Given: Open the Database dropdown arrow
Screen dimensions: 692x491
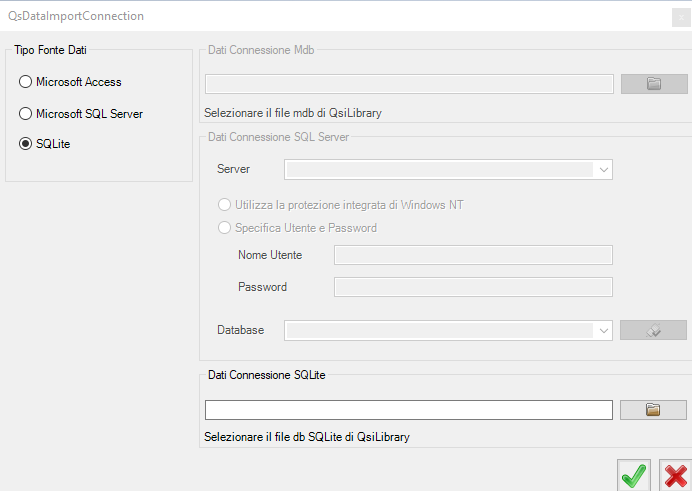Looking at the screenshot, I should tap(604, 330).
